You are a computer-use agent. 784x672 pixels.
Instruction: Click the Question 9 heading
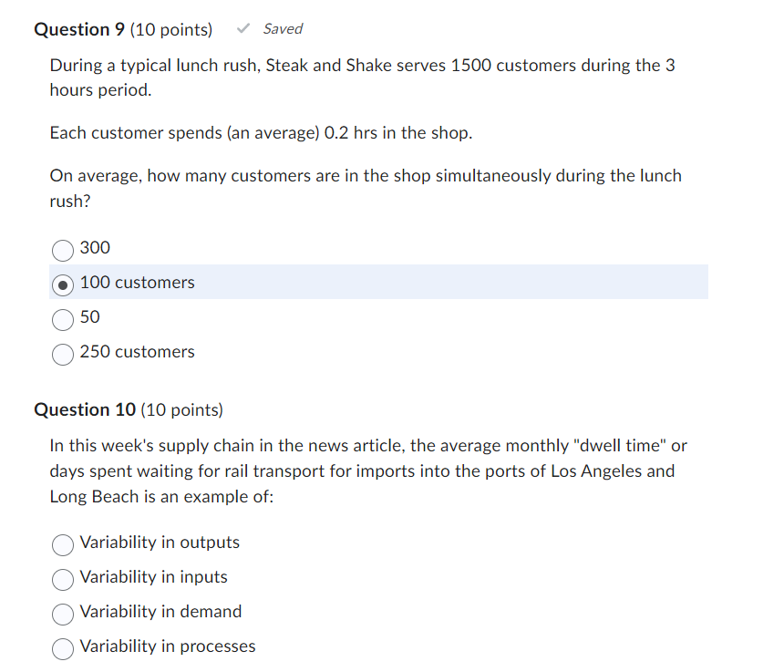point(79,29)
